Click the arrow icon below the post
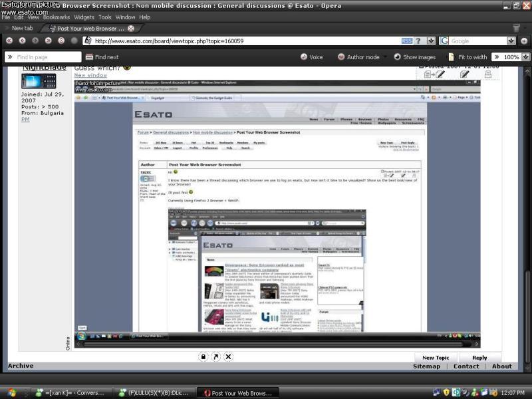This screenshot has width=532, height=399. tap(215, 356)
